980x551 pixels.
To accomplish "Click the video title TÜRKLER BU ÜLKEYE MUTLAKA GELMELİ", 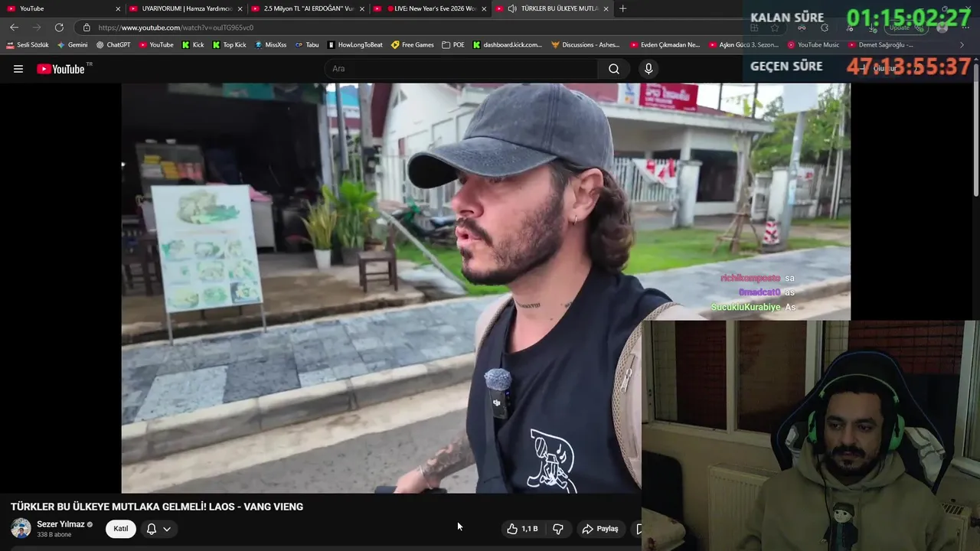I will 157,507.
